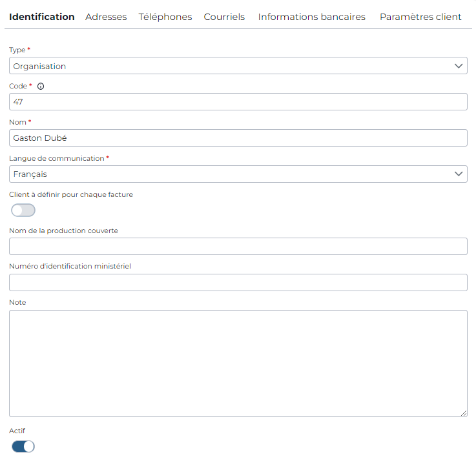The width and height of the screenshot is (476, 461).
Task: Click the Actif label text
Action: coord(17,431)
